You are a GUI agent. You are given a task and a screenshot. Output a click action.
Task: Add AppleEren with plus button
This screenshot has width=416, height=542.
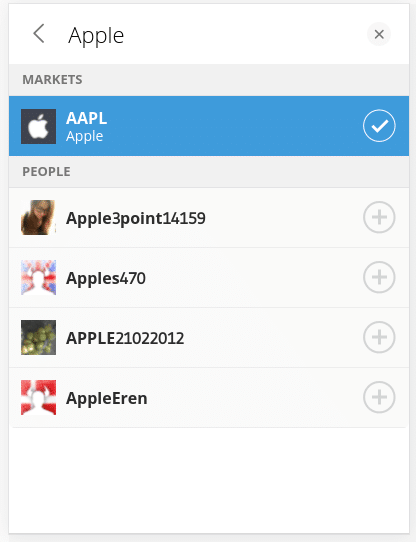click(x=379, y=397)
